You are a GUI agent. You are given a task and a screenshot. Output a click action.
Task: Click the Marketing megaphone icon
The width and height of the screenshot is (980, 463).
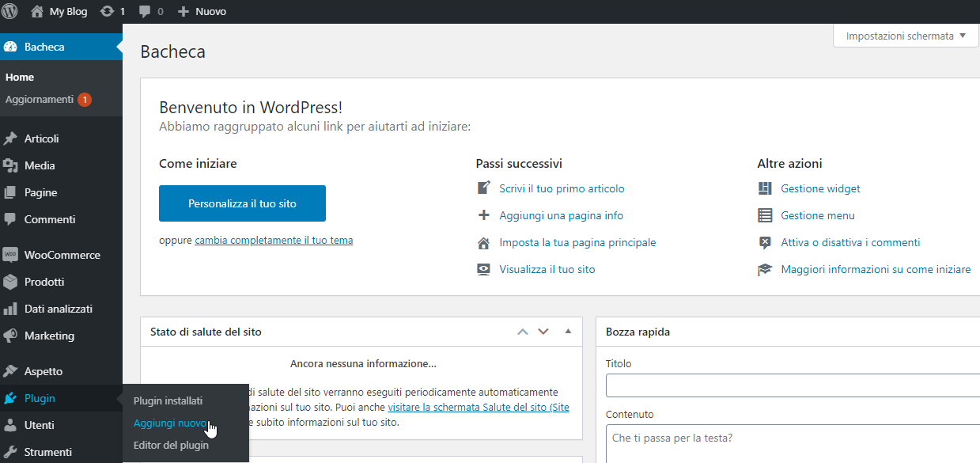coord(10,336)
